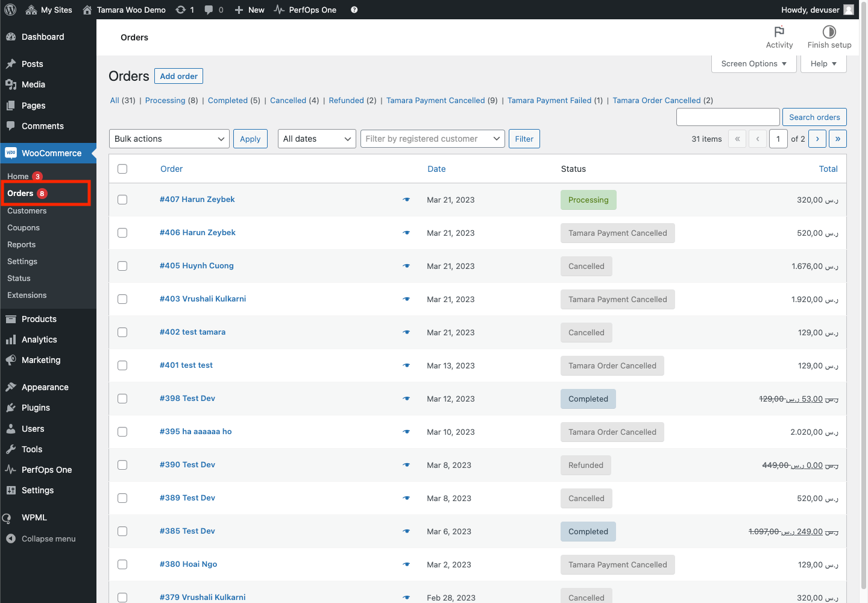Click the New plus icon

click(239, 10)
